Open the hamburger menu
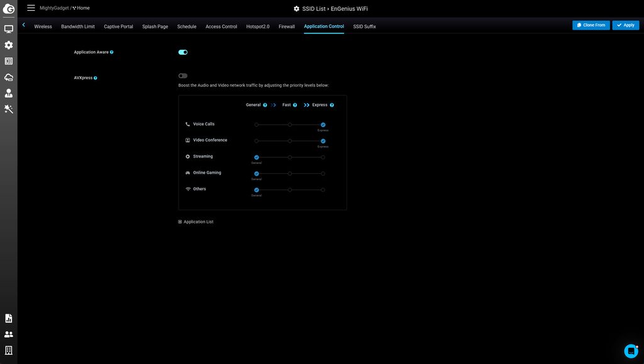The width and height of the screenshot is (644, 364). [31, 8]
